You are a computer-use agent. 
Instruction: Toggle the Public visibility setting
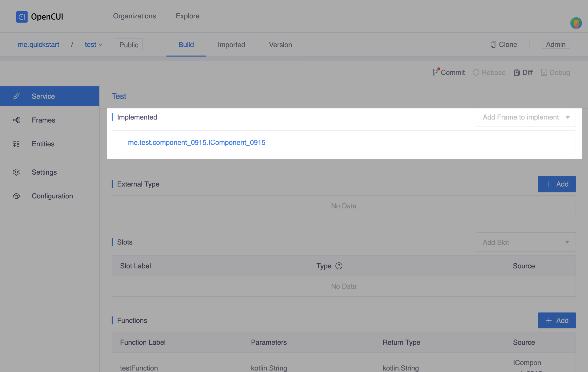(129, 45)
